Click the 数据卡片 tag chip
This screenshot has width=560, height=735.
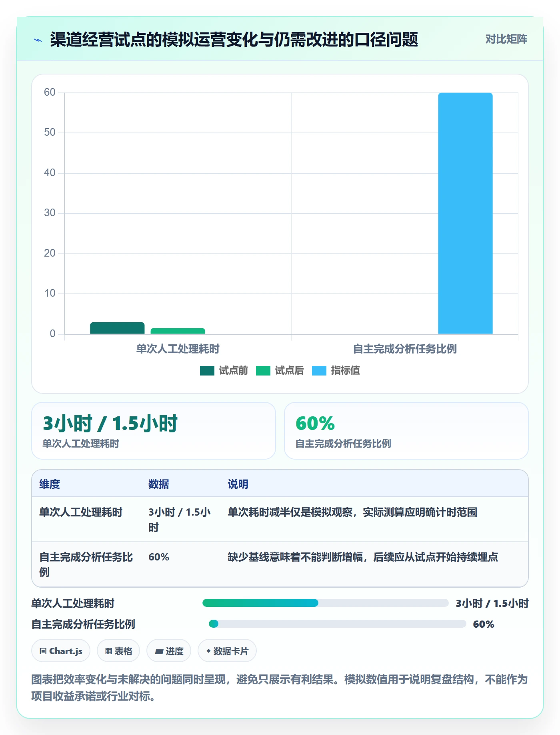(x=227, y=651)
